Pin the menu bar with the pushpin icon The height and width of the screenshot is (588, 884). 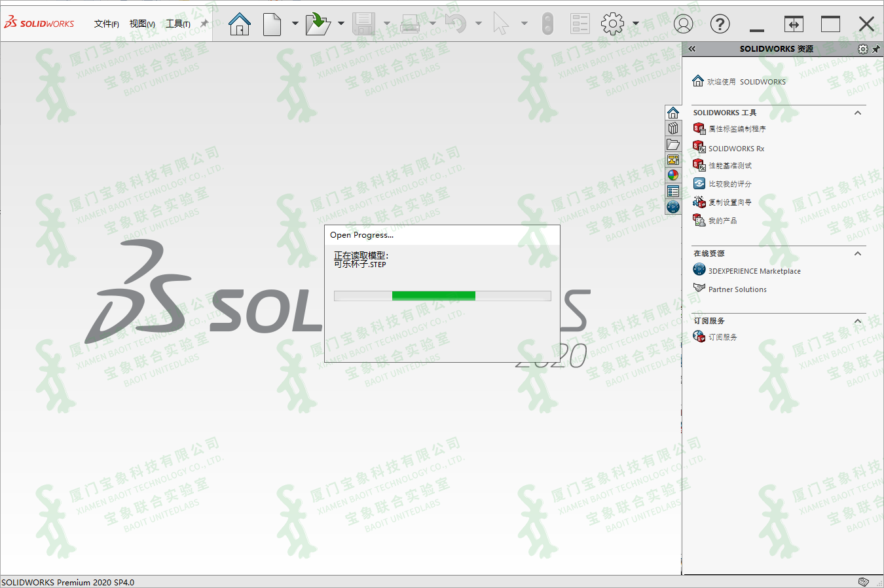pos(204,24)
